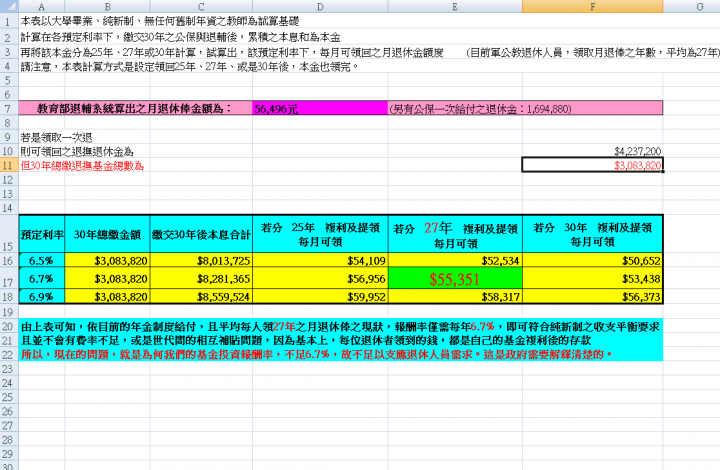Click cell showing $50,652
The height and width of the screenshot is (470, 720).
tap(592, 261)
